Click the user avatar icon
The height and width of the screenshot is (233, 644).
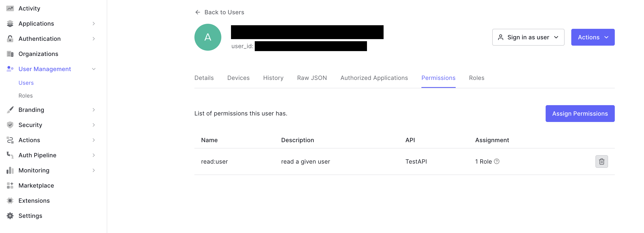207,37
